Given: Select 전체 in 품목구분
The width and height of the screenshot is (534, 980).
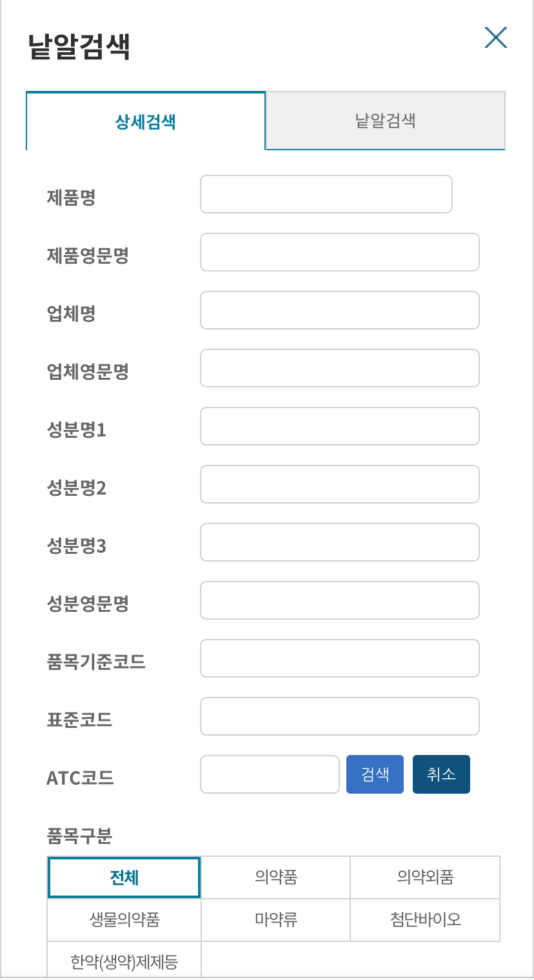Looking at the screenshot, I should (124, 877).
